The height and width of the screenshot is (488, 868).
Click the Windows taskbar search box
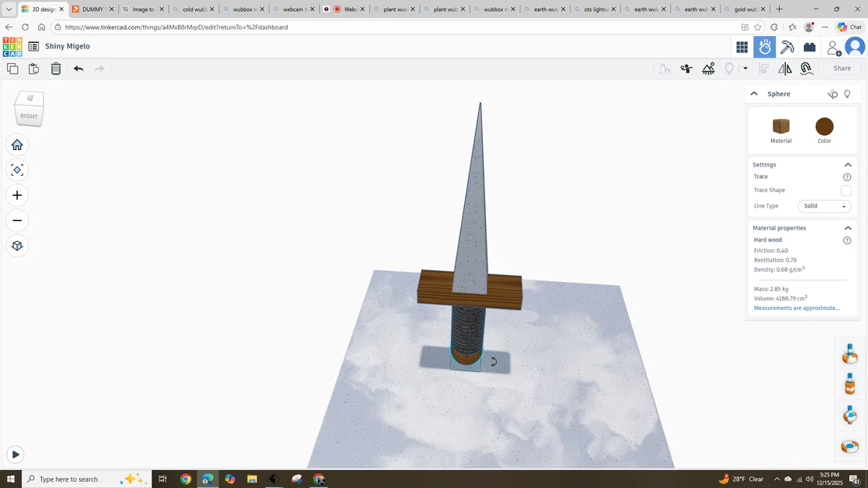87,479
